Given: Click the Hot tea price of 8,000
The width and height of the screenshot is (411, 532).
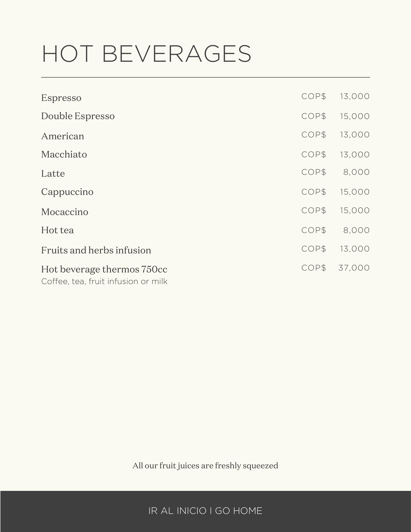Looking at the screenshot, I should 356,230.
